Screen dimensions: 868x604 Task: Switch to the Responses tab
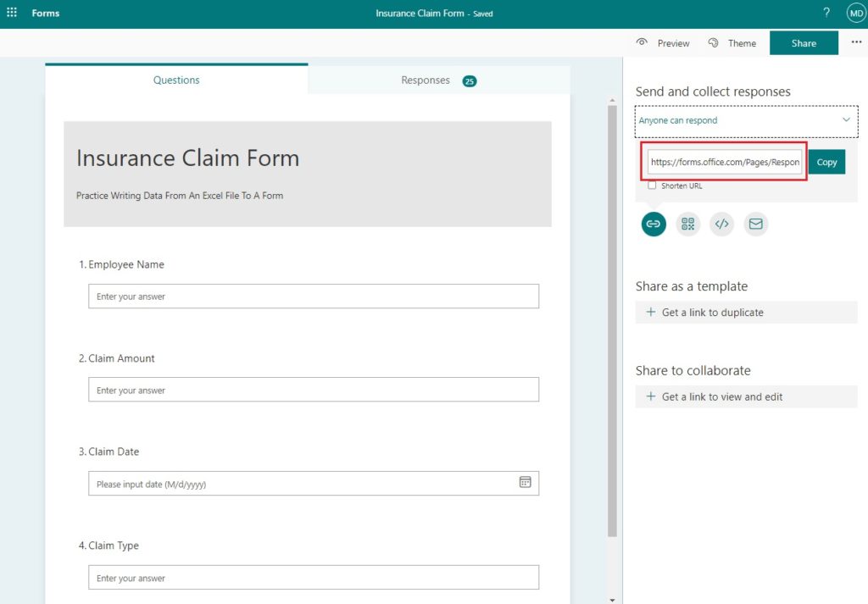click(426, 80)
